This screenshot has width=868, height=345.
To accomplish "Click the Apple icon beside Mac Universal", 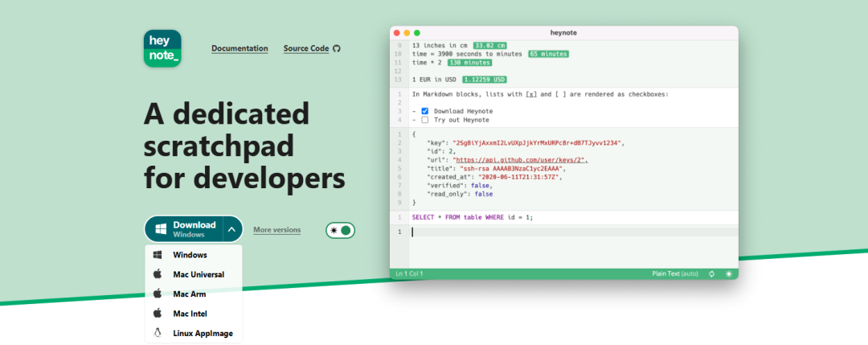I will 158,274.
